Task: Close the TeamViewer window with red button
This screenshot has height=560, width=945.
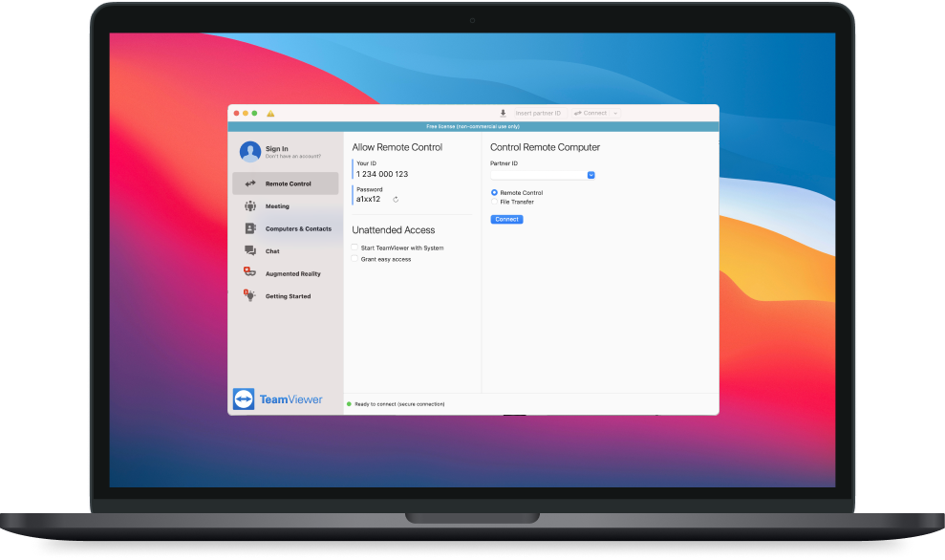Action: pos(236,114)
